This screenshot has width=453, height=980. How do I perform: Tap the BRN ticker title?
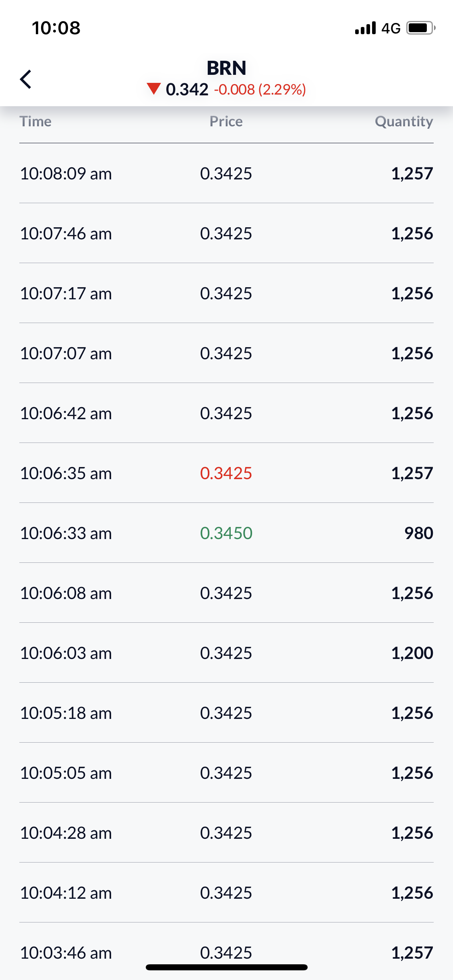[226, 68]
